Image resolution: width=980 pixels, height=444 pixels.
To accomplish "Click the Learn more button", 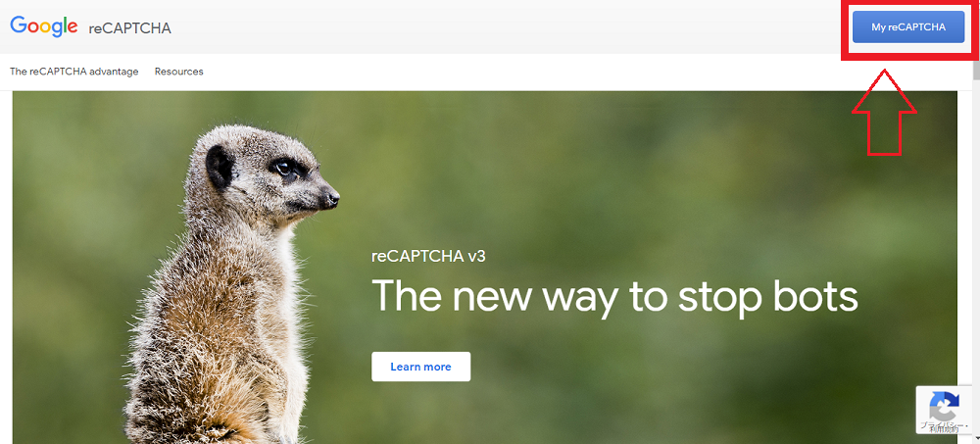I will [420, 367].
